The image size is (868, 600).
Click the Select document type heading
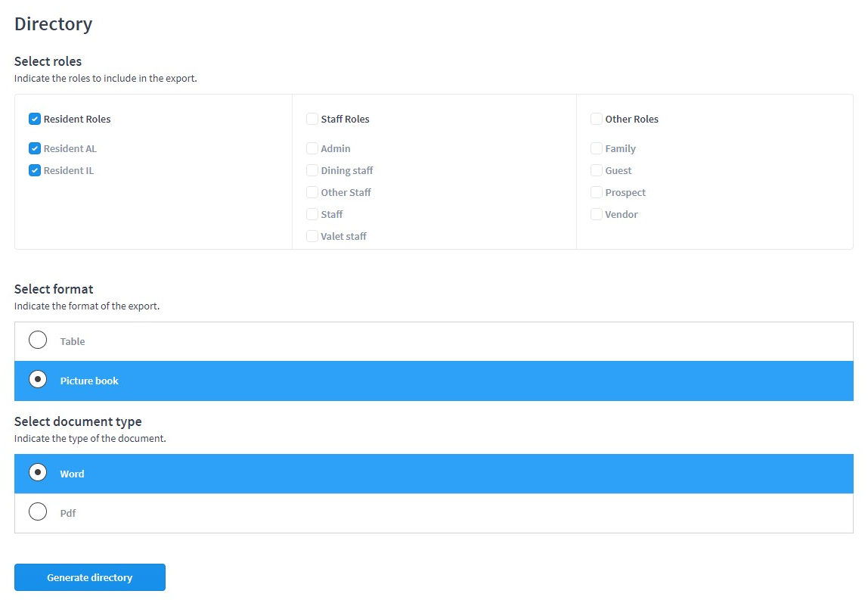78,421
